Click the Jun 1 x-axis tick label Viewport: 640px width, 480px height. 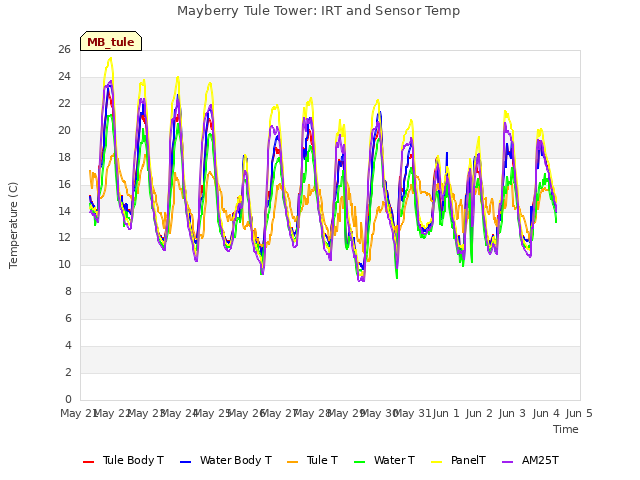(x=446, y=413)
